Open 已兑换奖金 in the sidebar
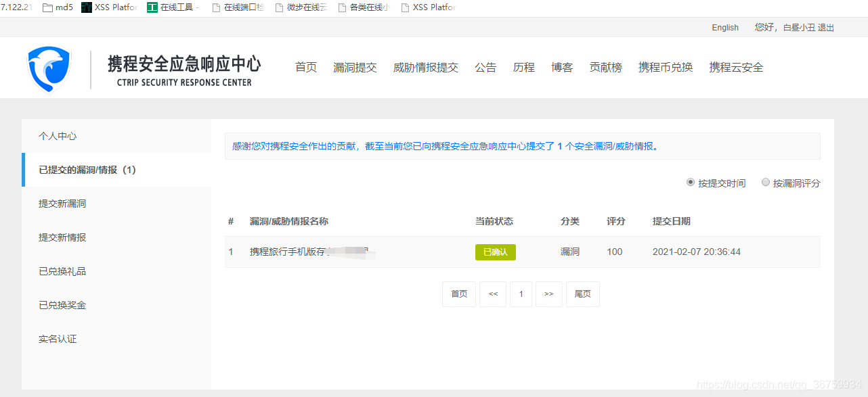Image resolution: width=868 pixels, height=397 pixels. point(116,305)
